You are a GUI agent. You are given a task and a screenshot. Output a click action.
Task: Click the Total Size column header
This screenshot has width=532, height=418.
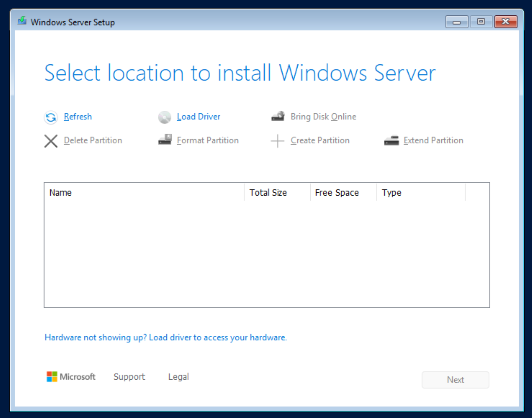(277, 193)
